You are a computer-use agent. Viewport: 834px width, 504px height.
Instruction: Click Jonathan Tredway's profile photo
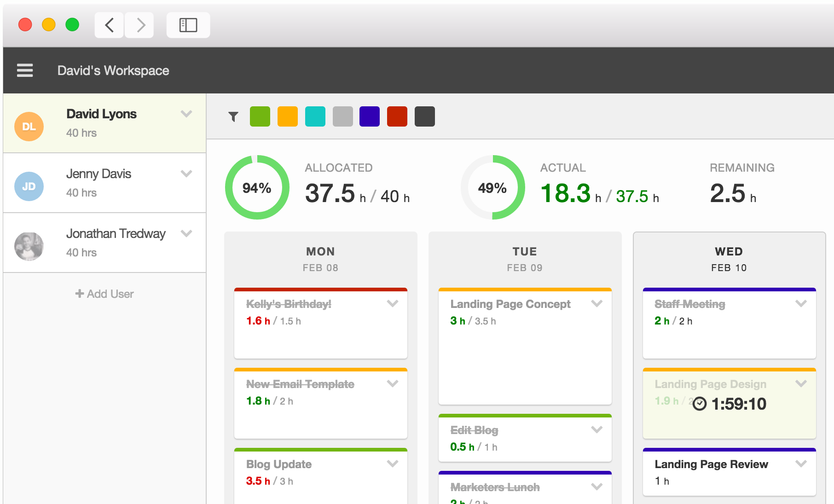(29, 246)
